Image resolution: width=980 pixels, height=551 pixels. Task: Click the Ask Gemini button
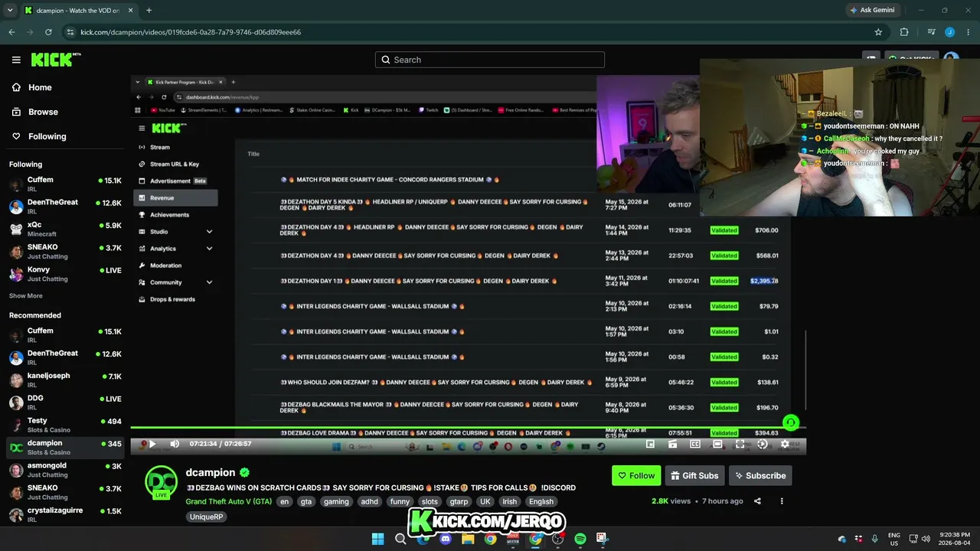872,10
